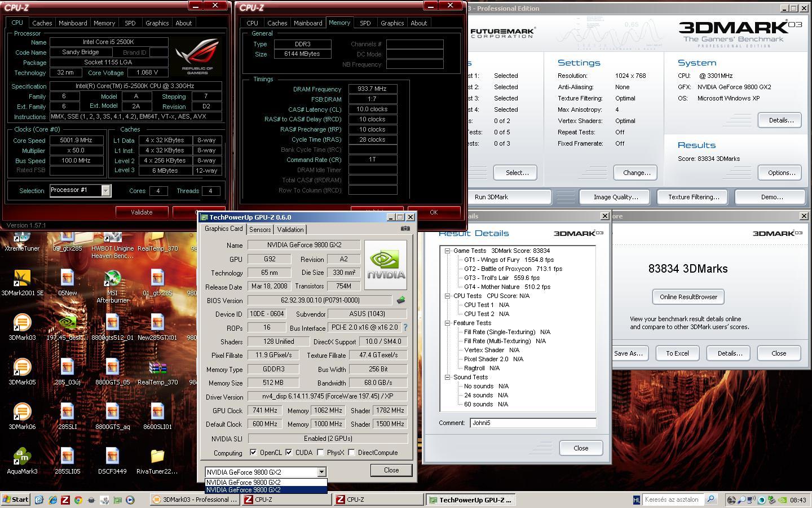Click the To Excel button
The image size is (812, 508).
pyautogui.click(x=677, y=353)
